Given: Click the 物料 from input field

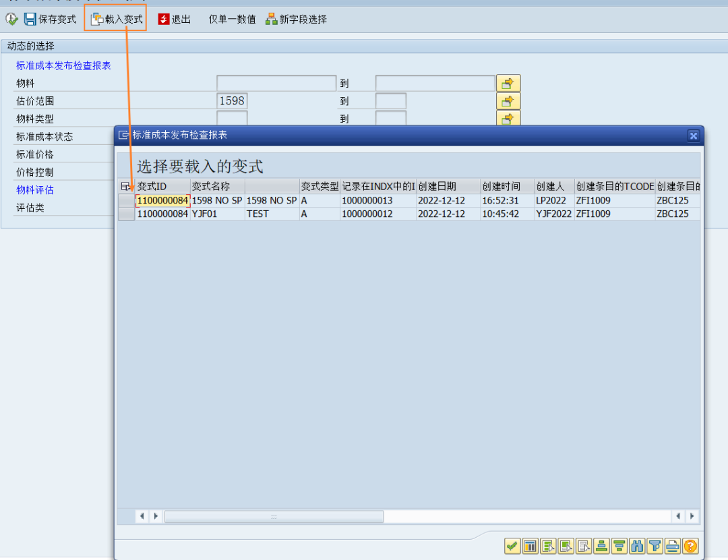Looking at the screenshot, I should 276,83.
